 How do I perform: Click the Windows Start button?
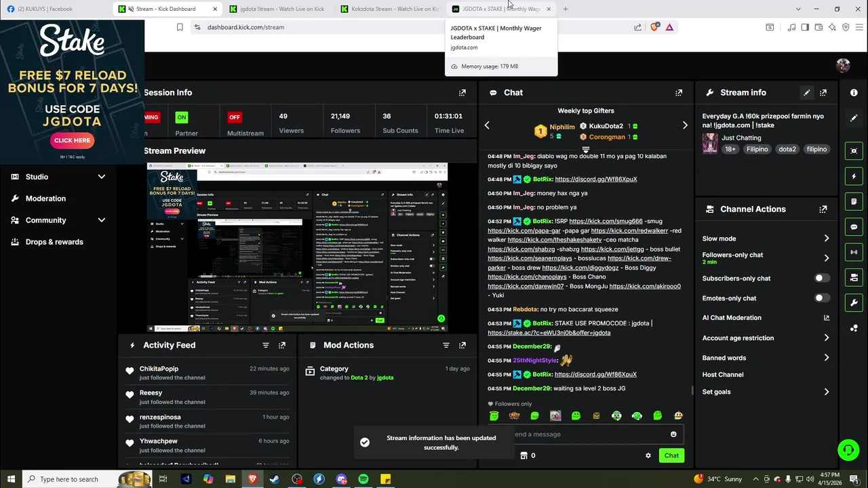point(10,479)
